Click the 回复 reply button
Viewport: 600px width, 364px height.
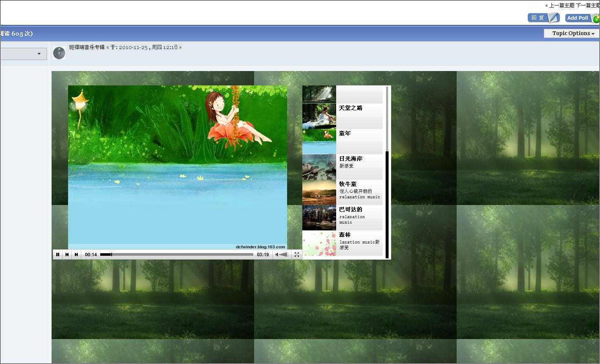coord(544,18)
